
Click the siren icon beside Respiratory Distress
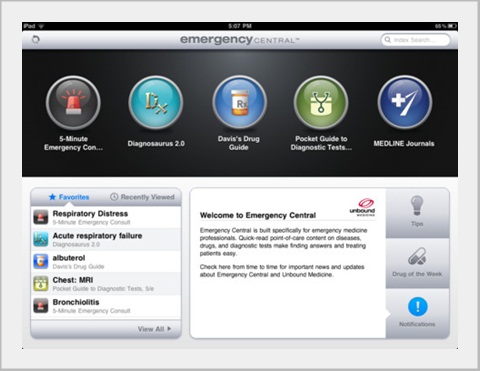tap(41, 217)
